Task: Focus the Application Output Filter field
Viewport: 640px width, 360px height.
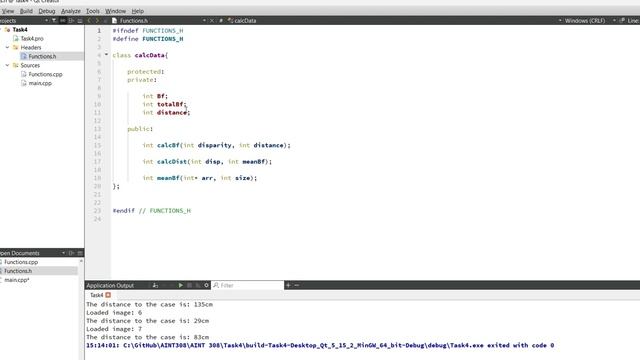Action: (247, 285)
